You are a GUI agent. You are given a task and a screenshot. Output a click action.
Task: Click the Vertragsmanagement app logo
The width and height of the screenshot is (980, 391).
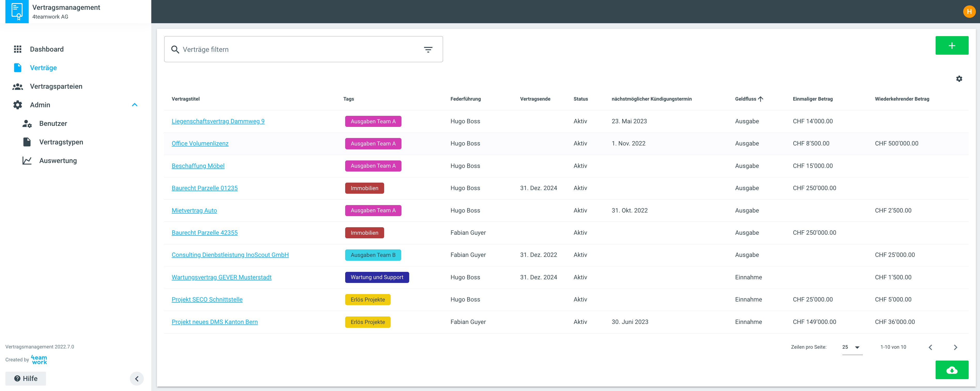[x=17, y=11]
